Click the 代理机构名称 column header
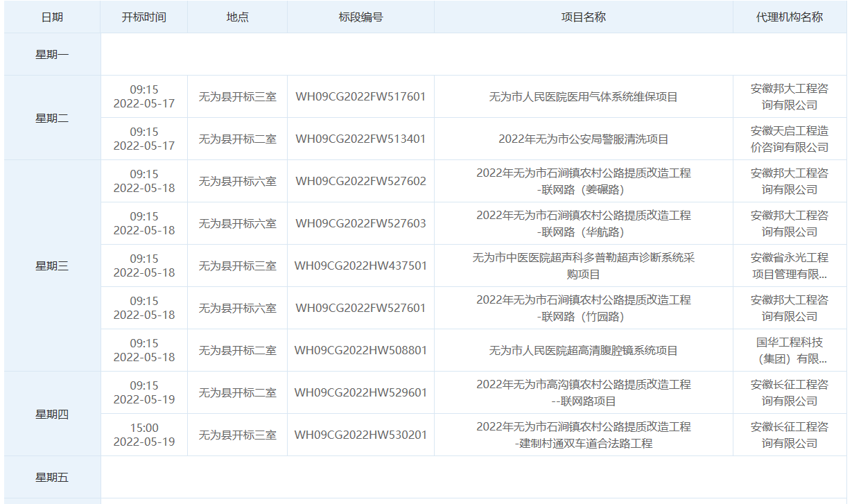 (x=789, y=17)
